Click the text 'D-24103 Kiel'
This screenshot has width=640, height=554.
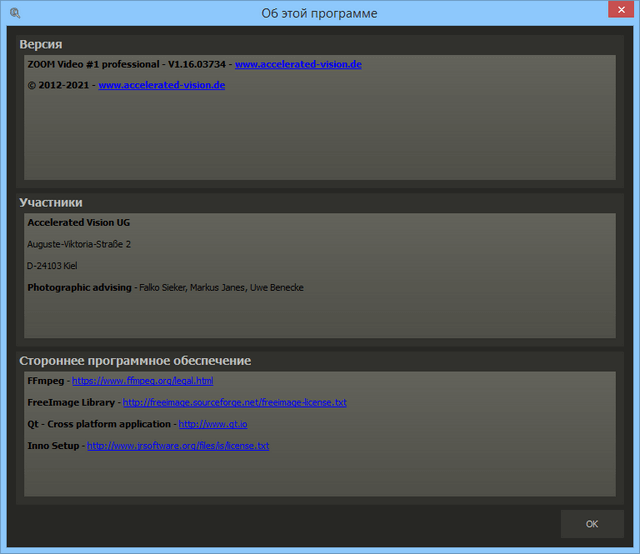52,266
